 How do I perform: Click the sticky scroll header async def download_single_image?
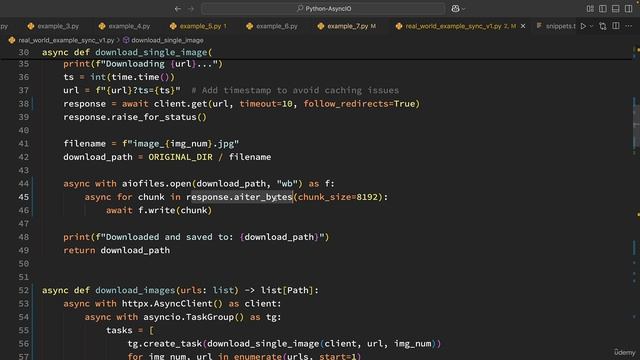pos(127,52)
